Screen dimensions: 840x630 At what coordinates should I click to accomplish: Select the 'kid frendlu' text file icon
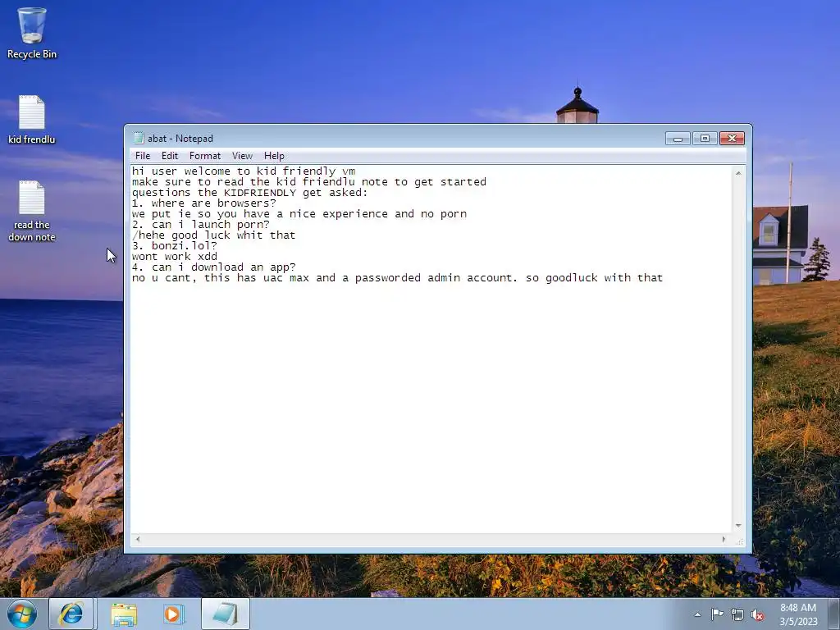[32, 120]
